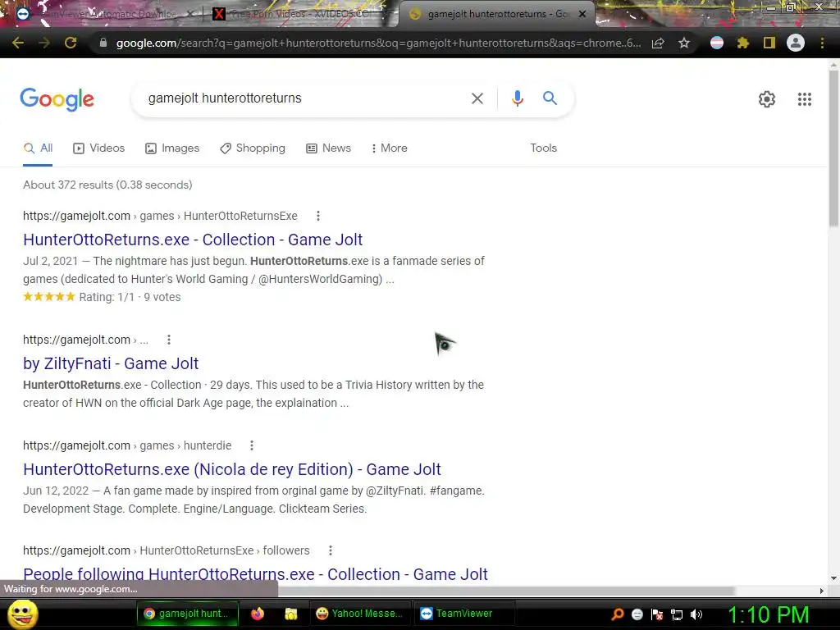Open Nicola de rey Edition result
The width and height of the screenshot is (840, 630).
click(232, 469)
